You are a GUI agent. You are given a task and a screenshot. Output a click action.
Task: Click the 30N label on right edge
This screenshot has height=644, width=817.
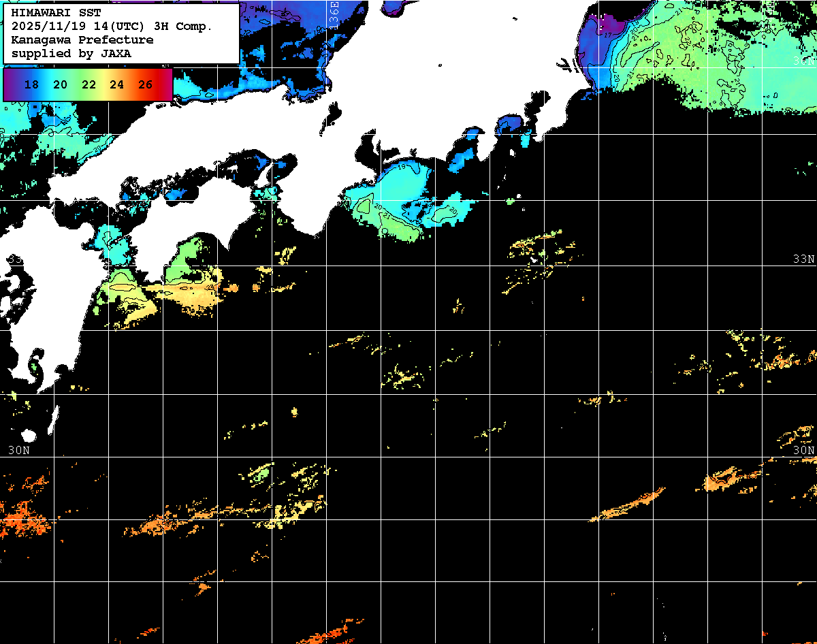[x=803, y=450]
